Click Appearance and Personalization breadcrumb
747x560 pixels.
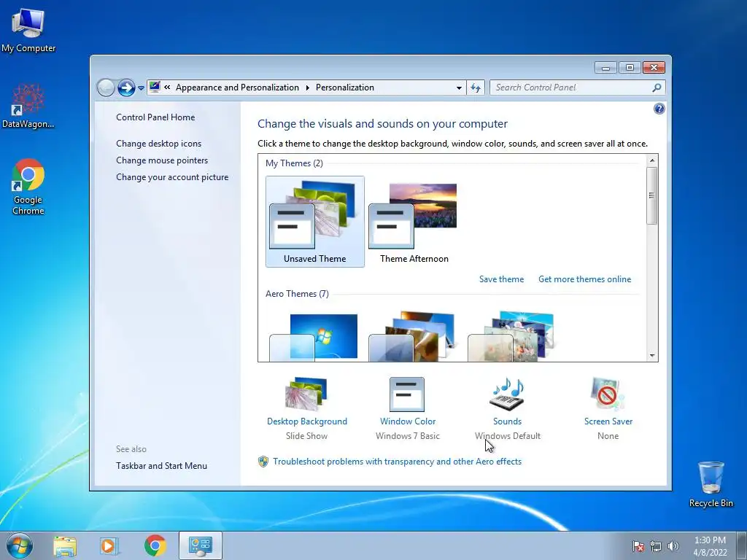237,87
